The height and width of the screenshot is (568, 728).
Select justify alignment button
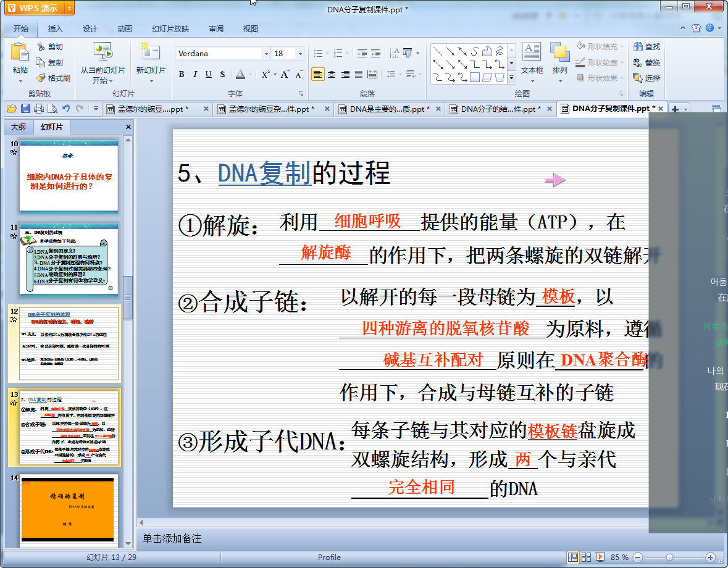click(359, 74)
